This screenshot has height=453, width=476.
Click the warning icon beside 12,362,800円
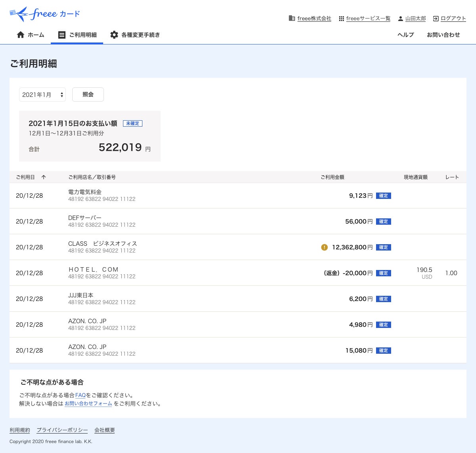(324, 247)
